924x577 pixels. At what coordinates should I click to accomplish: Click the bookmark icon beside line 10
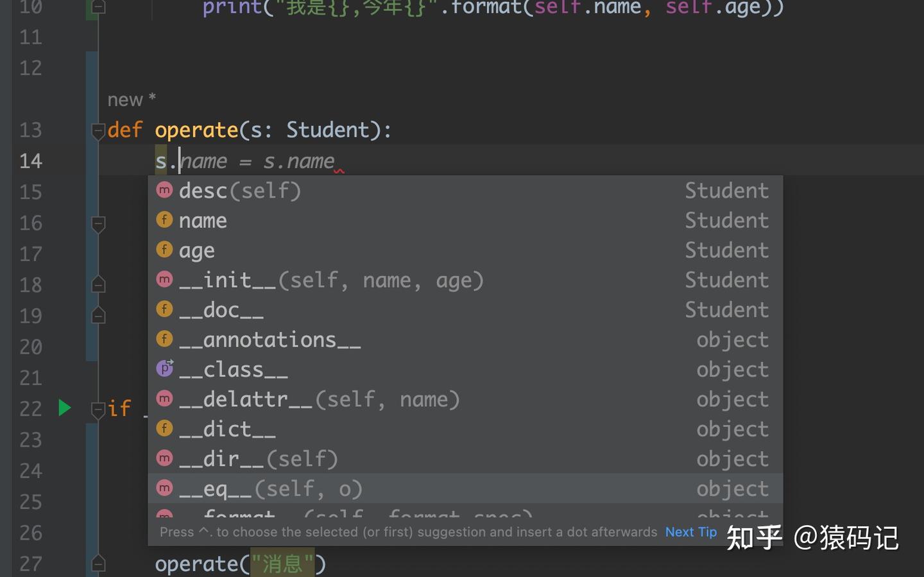[98, 8]
